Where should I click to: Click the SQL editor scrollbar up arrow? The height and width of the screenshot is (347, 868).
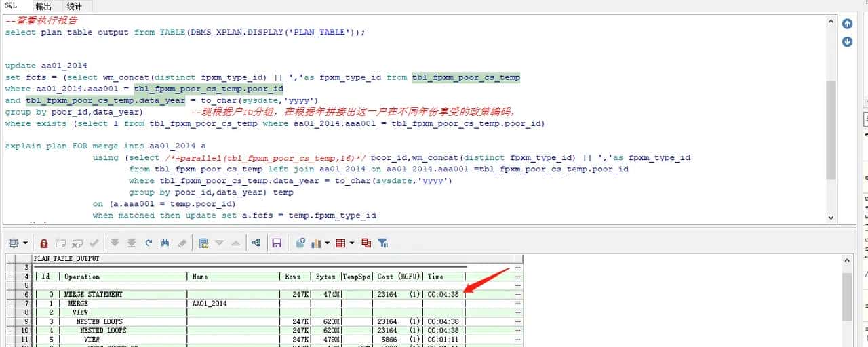pos(831,22)
